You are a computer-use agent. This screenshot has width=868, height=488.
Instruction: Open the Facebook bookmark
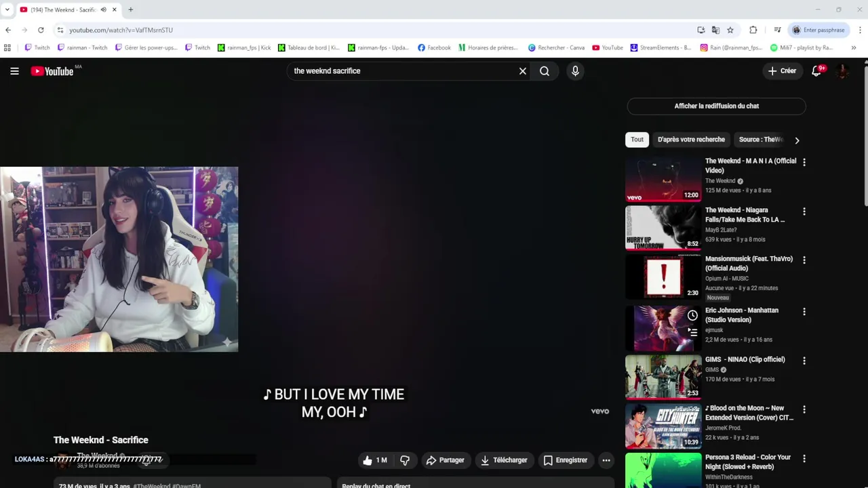[434, 47]
